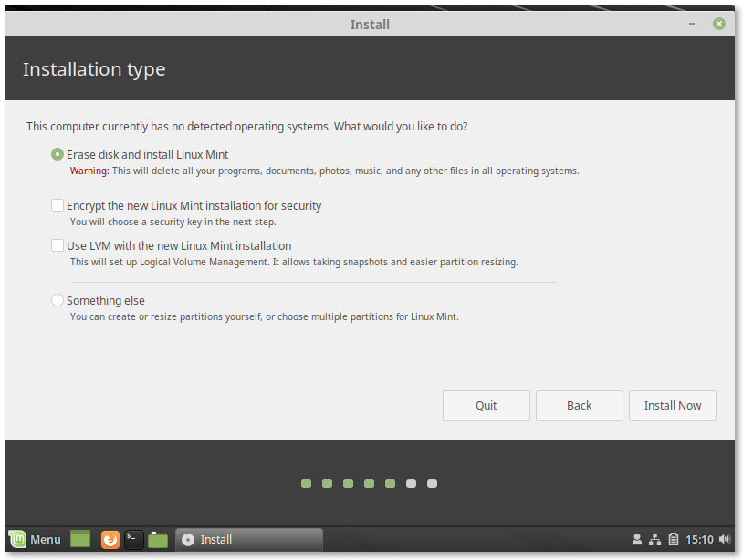This screenshot has height=560, width=743.
Task: Click the Show Desktop icon in the panel
Action: 80,539
